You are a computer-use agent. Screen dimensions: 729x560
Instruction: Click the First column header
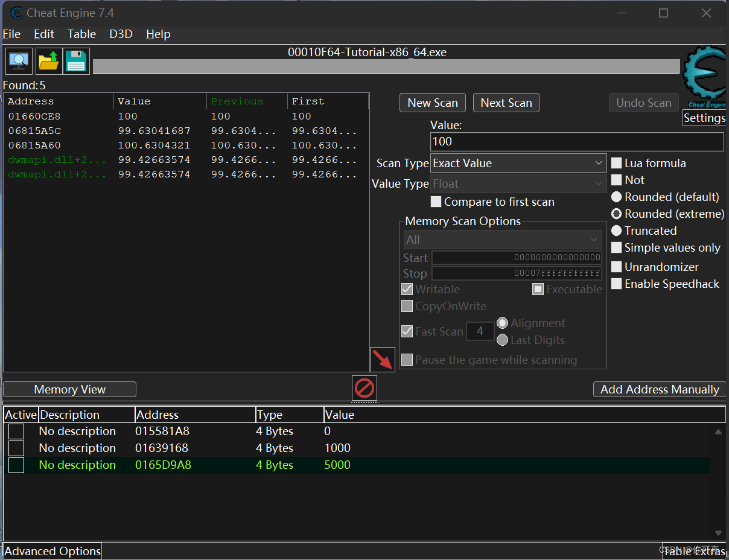328,101
